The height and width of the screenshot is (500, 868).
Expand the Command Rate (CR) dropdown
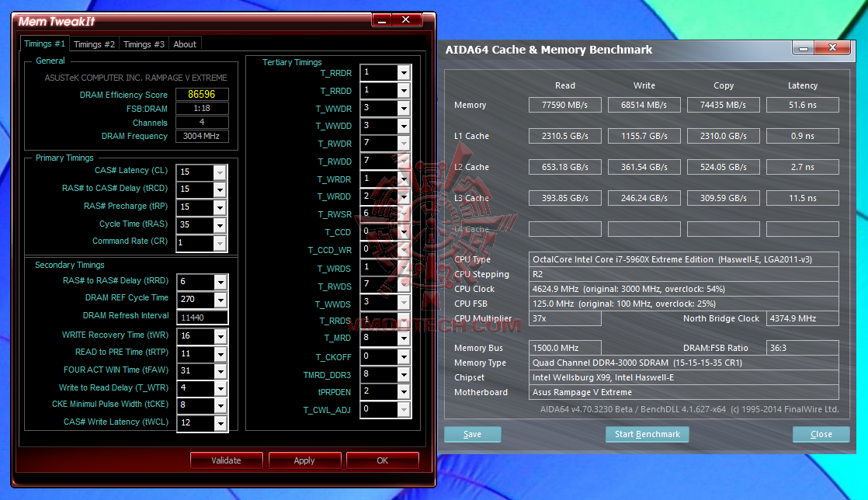(220, 242)
